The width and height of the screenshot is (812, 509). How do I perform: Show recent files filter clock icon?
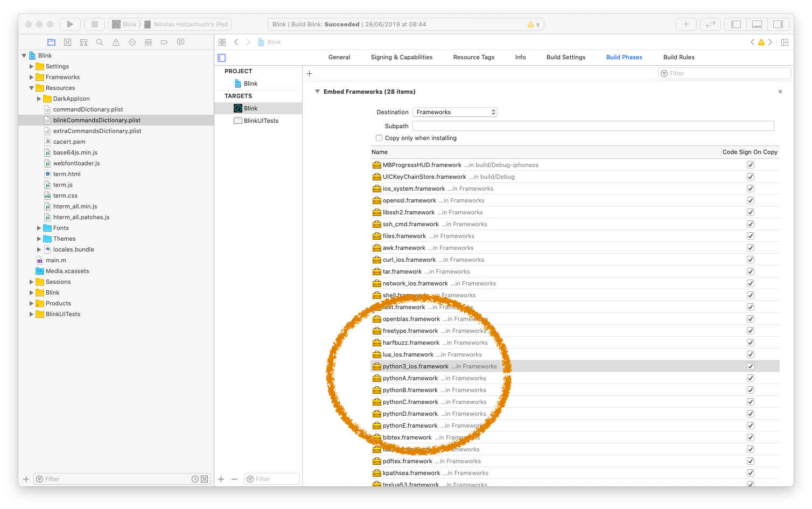click(195, 479)
